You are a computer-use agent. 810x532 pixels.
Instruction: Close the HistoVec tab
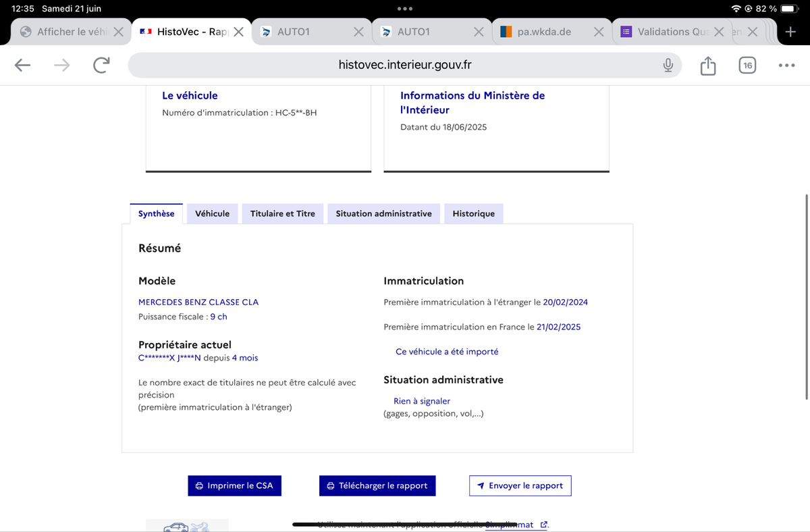(238, 32)
